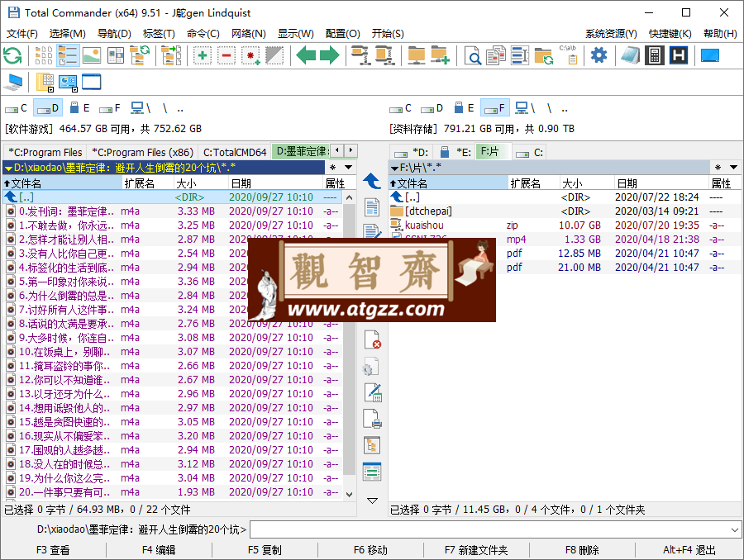Open right panel directory history dropdown arrow
Viewport: 744px width, 560px height.
click(733, 168)
